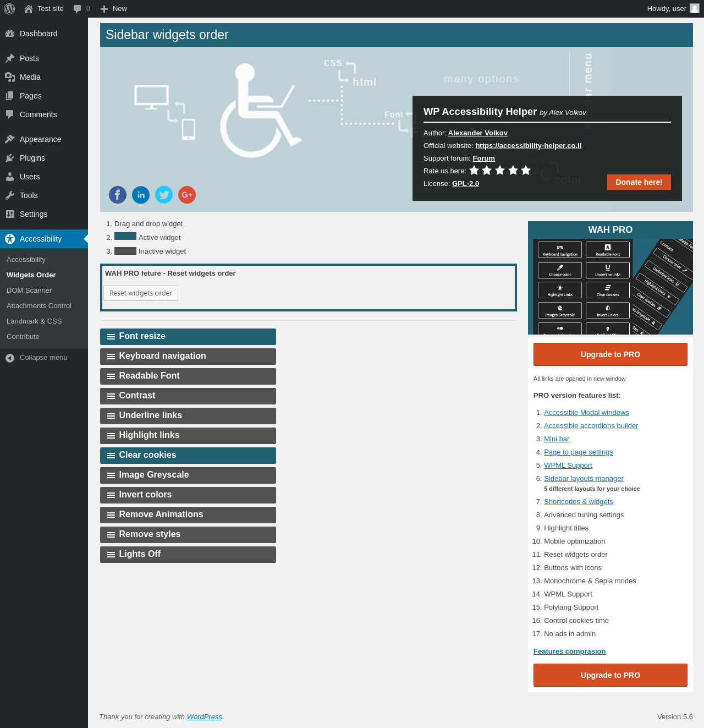Click the fifth rating star
704x728 pixels.
(526, 171)
